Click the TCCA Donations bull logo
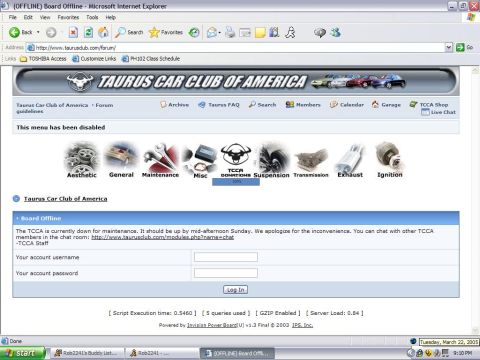This screenshot has width=480, height=360. (x=236, y=160)
